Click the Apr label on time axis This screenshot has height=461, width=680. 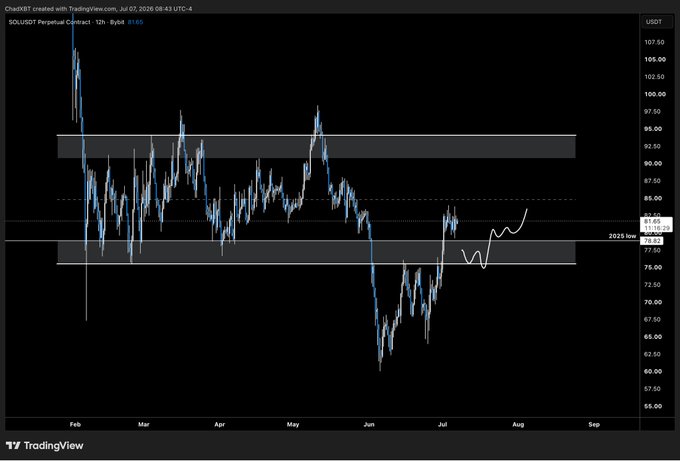(x=220, y=425)
